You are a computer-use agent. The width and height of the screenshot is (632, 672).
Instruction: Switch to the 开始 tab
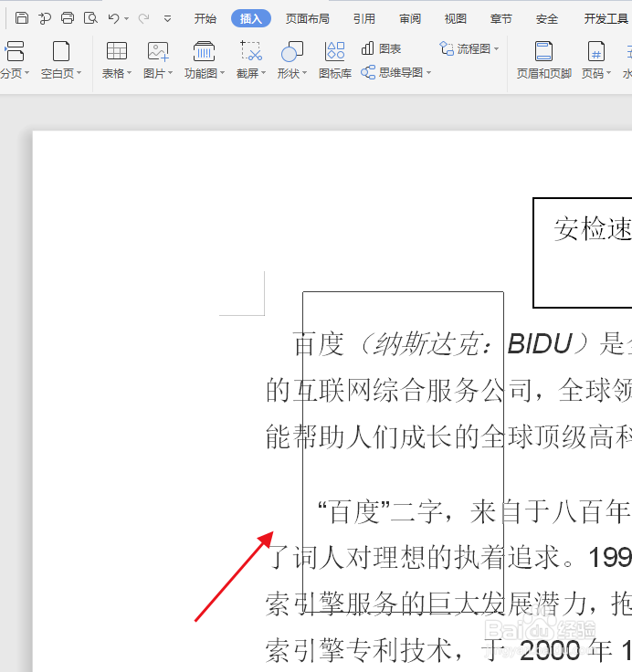(x=205, y=19)
